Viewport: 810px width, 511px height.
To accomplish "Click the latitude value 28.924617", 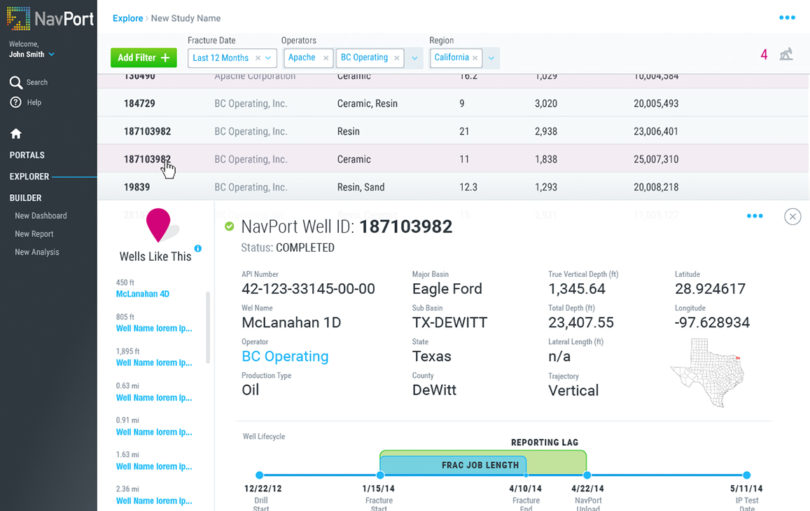I will 710,289.
